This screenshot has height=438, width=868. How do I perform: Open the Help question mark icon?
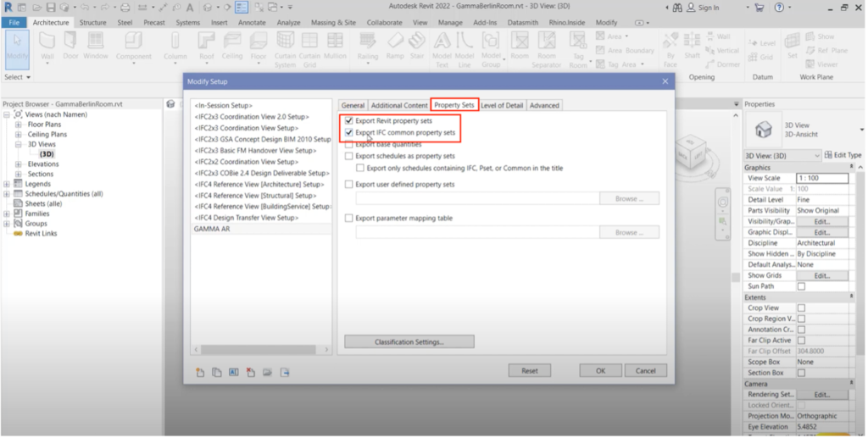point(779,8)
